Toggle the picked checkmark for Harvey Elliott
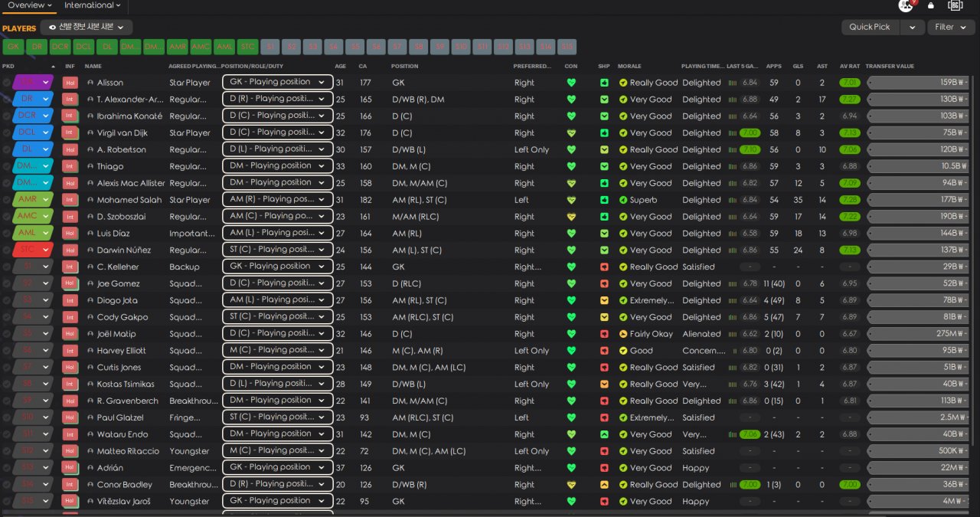This screenshot has width=980, height=517. pyautogui.click(x=7, y=351)
